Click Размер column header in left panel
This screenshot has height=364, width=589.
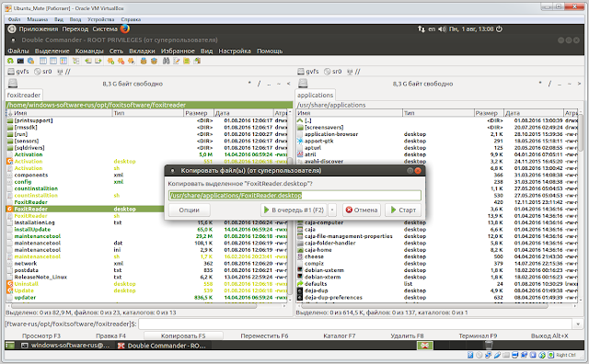pyautogui.click(x=199, y=113)
